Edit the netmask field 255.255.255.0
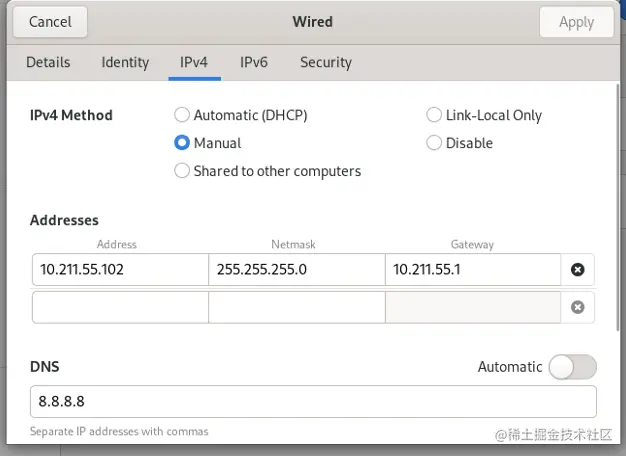This screenshot has width=626, height=456. [x=296, y=269]
